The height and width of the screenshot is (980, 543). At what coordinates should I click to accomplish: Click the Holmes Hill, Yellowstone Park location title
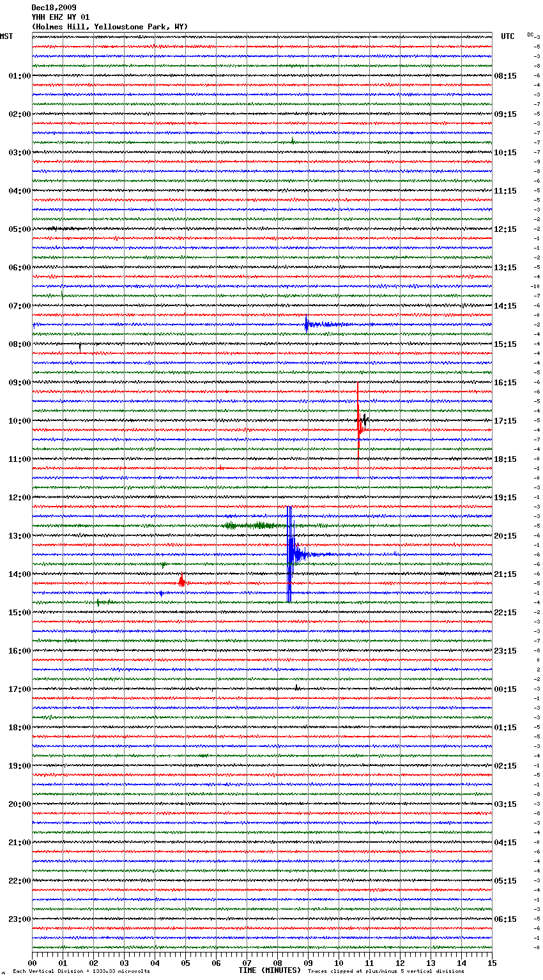click(x=110, y=27)
